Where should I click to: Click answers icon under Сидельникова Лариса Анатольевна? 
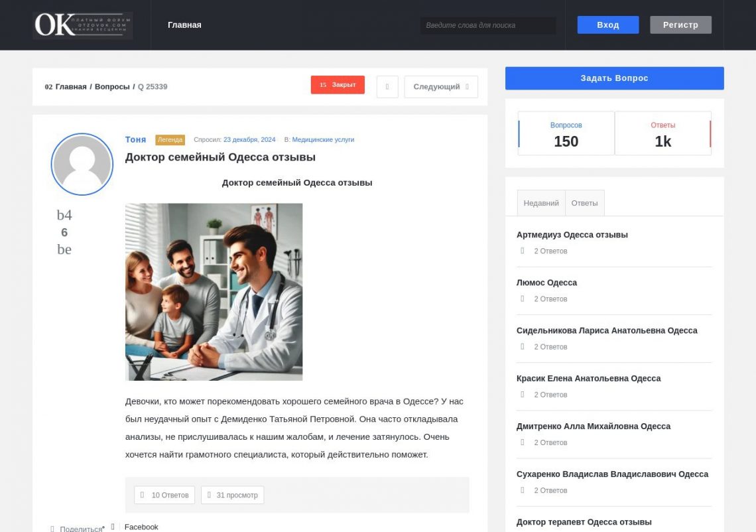[x=522, y=346]
